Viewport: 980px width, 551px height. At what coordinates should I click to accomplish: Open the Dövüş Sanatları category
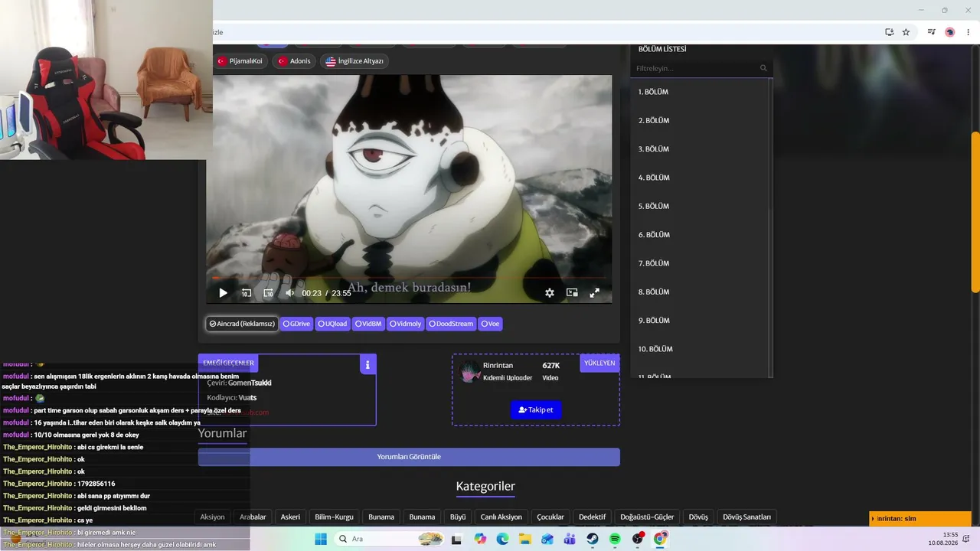click(x=746, y=517)
